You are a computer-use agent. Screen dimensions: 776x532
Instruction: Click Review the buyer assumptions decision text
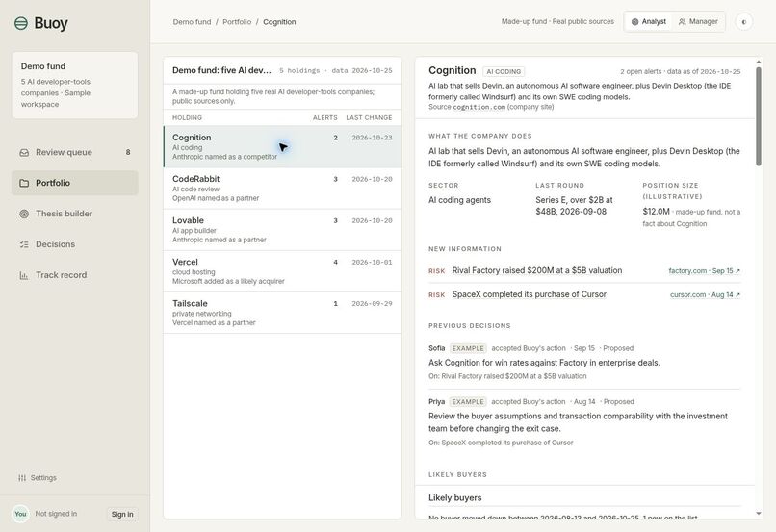578,422
